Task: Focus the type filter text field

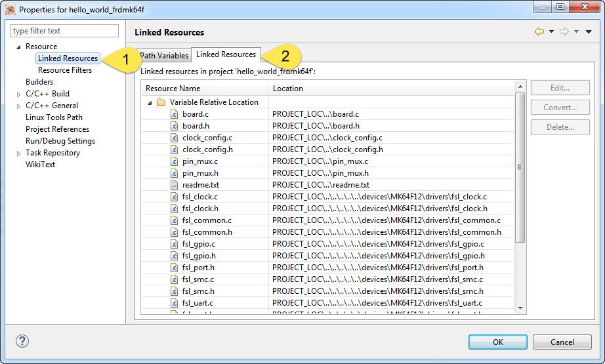Action: 64,31
